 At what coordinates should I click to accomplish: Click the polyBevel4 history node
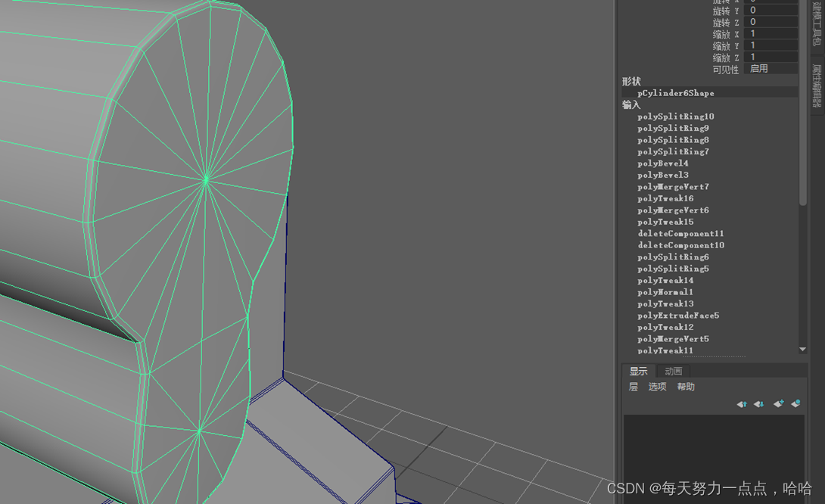coord(663,163)
